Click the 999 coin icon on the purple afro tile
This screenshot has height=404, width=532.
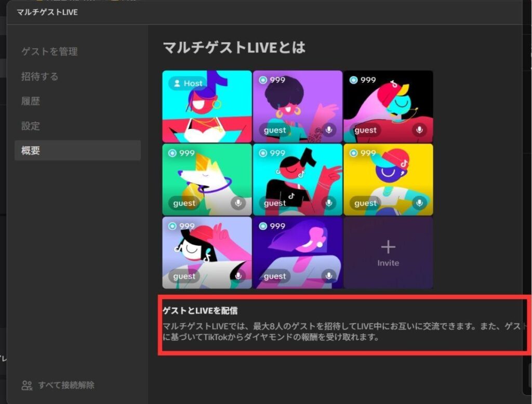tap(263, 80)
